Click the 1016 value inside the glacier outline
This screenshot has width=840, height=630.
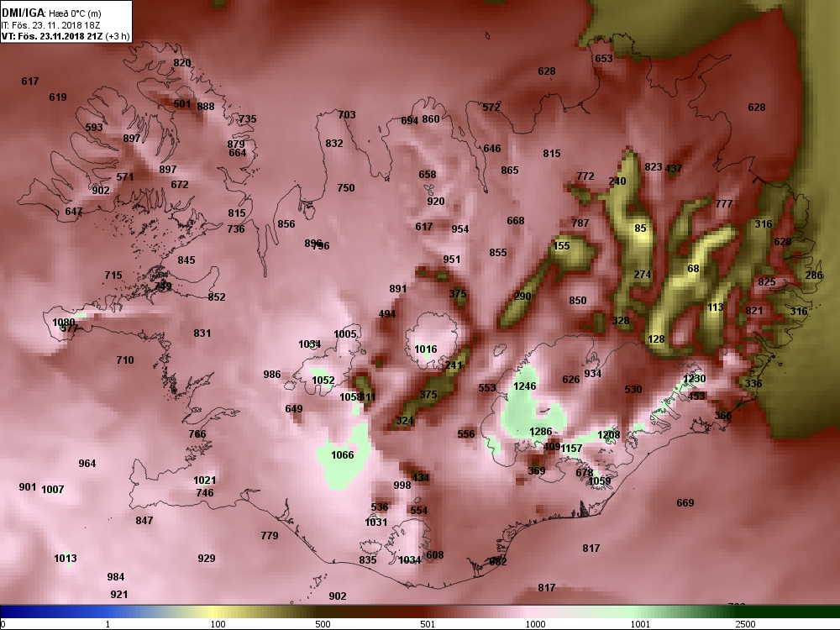point(426,349)
